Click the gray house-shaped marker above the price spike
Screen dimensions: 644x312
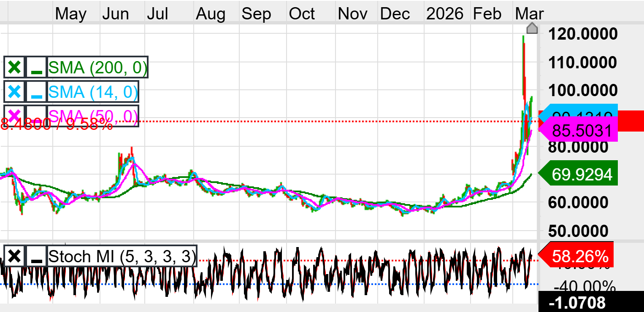coord(532,28)
